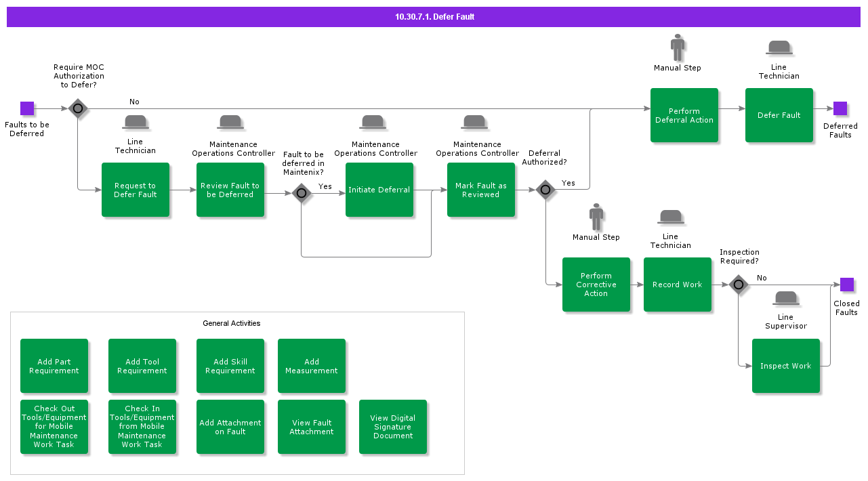Select the Perform Corrective Action box
This screenshot has width=868, height=481.
[x=596, y=285]
